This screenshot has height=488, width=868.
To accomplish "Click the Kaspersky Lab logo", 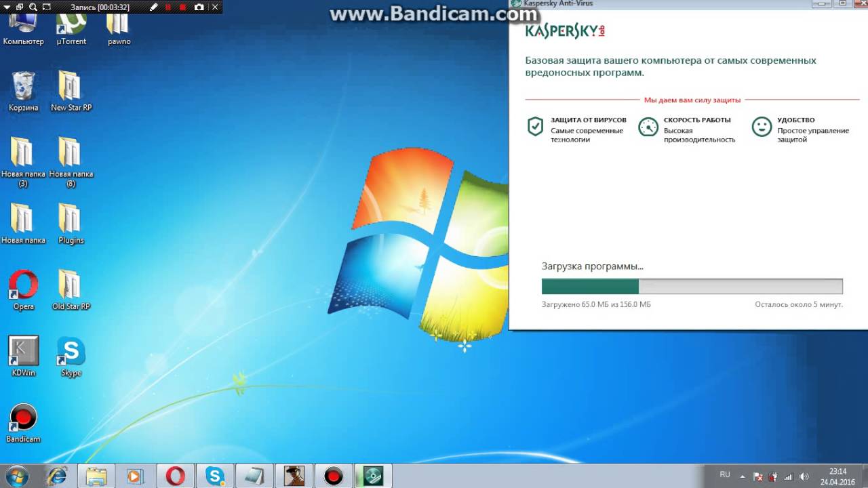I will coord(565,30).
